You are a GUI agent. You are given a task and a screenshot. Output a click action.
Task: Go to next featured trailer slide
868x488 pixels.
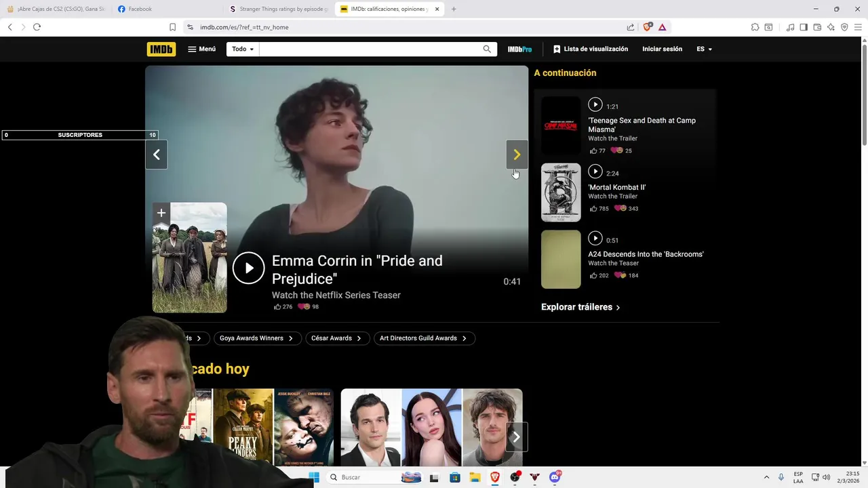(517, 155)
